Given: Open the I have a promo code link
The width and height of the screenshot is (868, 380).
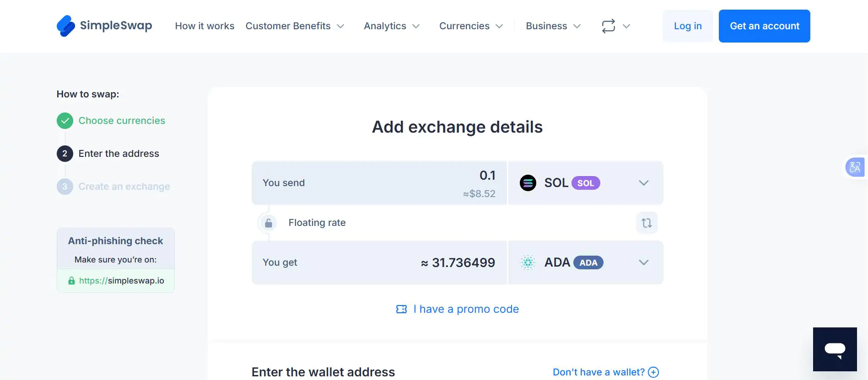Looking at the screenshot, I should point(466,309).
